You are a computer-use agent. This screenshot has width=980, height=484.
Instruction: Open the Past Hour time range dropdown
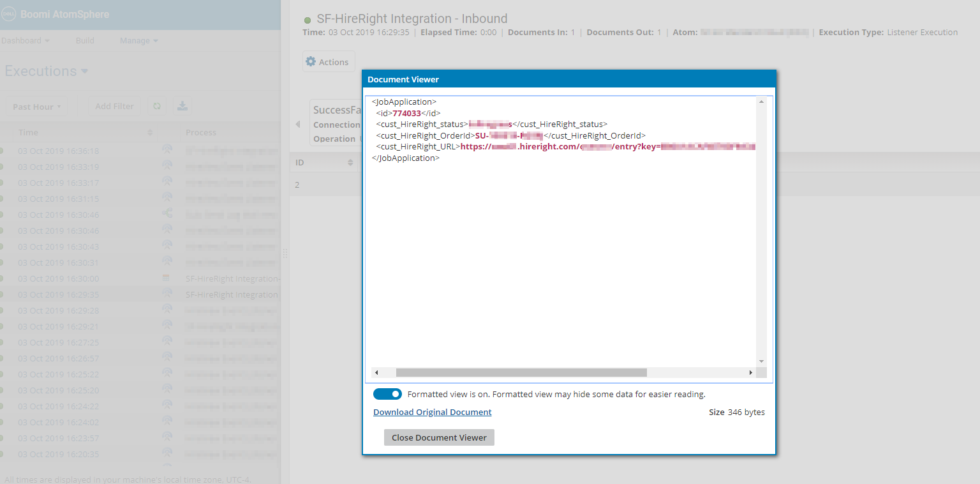[37, 107]
